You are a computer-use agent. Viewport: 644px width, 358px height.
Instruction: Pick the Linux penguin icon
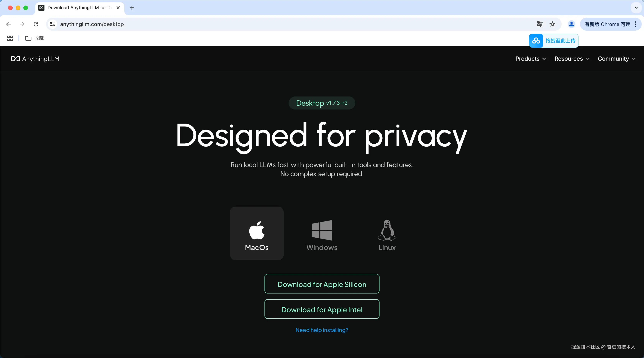[x=387, y=235]
